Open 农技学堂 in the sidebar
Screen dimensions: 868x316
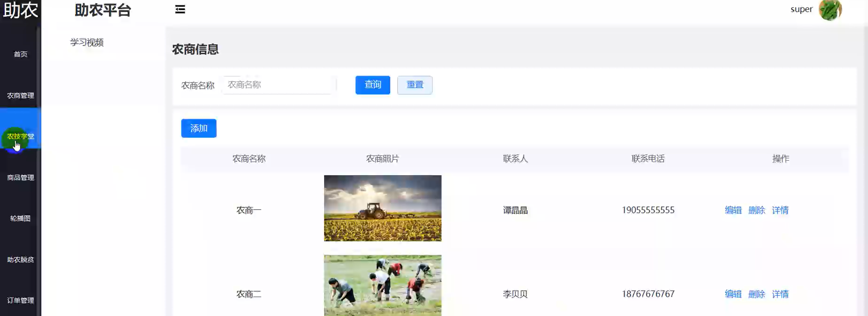point(20,136)
